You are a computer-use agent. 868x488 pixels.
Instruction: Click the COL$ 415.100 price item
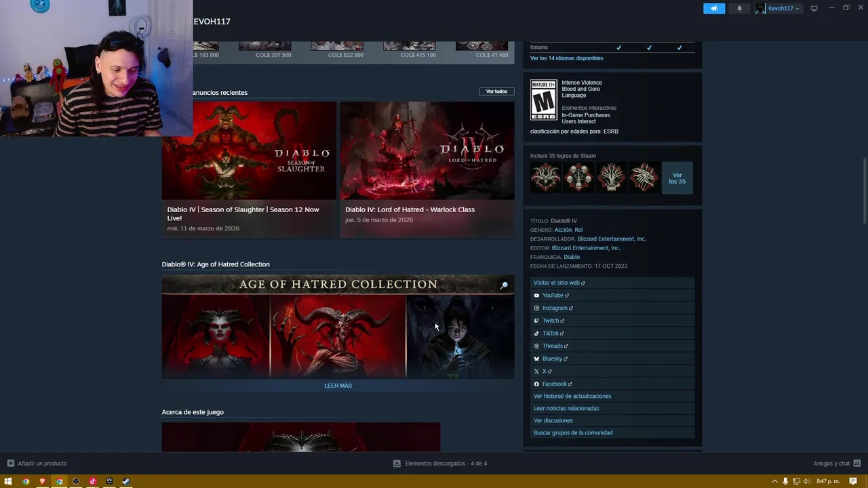(x=418, y=55)
